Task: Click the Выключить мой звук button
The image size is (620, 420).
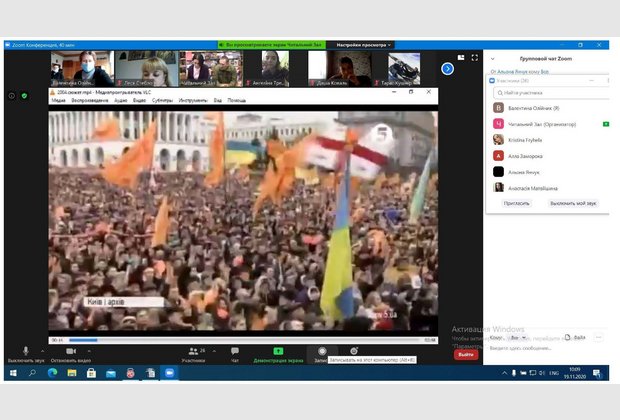Action: click(573, 202)
